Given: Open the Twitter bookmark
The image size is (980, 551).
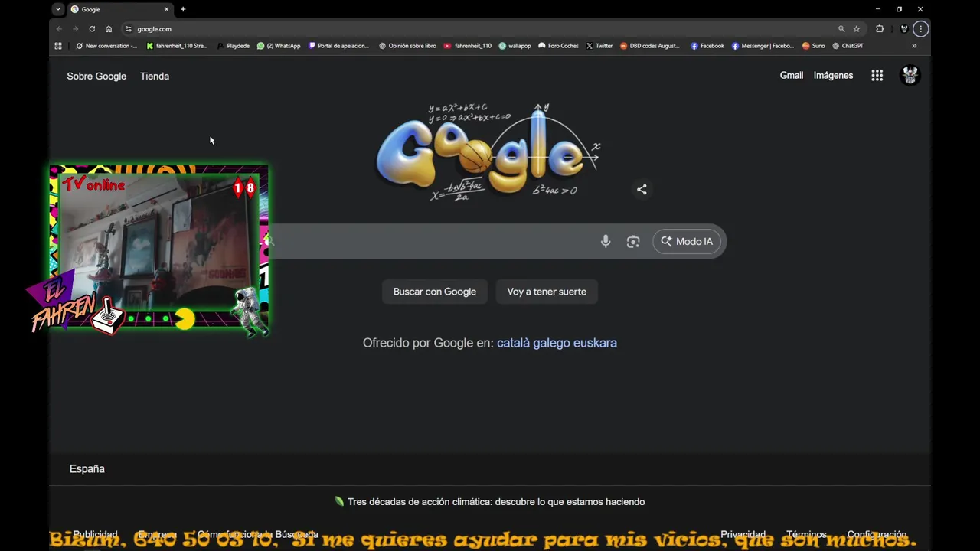Looking at the screenshot, I should pos(599,46).
